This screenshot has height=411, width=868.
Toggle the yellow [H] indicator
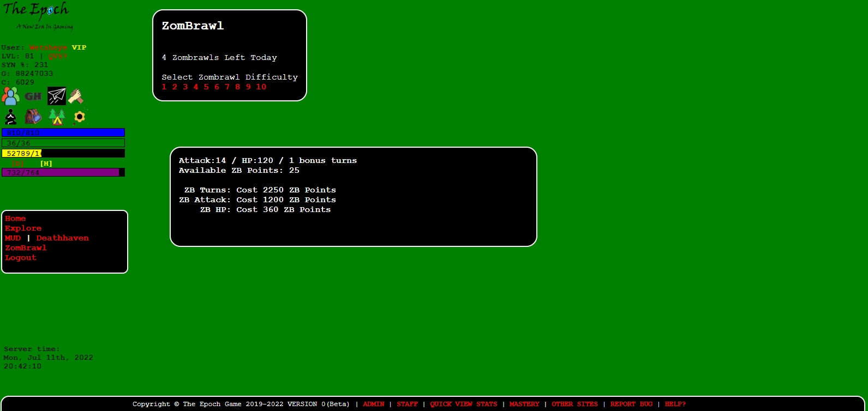46,164
